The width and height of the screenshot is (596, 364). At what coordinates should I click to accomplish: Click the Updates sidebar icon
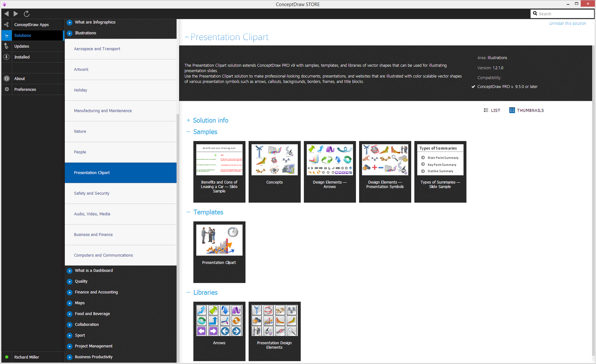(x=6, y=46)
